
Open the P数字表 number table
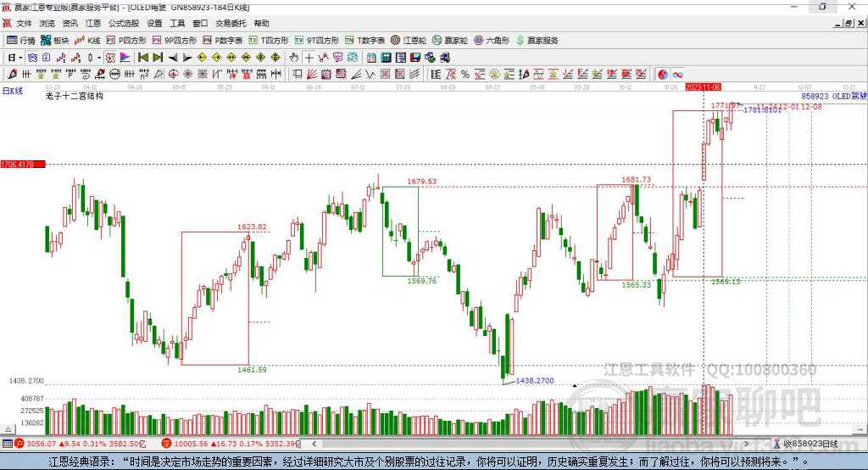223,41
